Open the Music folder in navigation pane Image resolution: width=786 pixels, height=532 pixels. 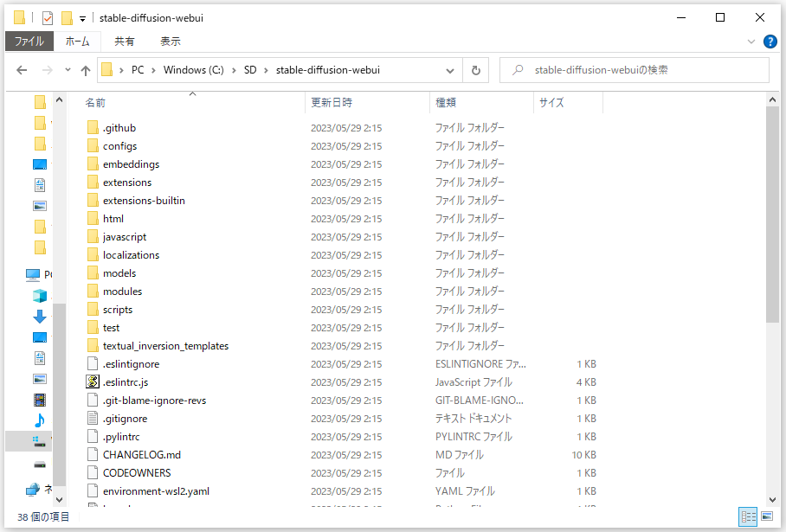(x=40, y=420)
